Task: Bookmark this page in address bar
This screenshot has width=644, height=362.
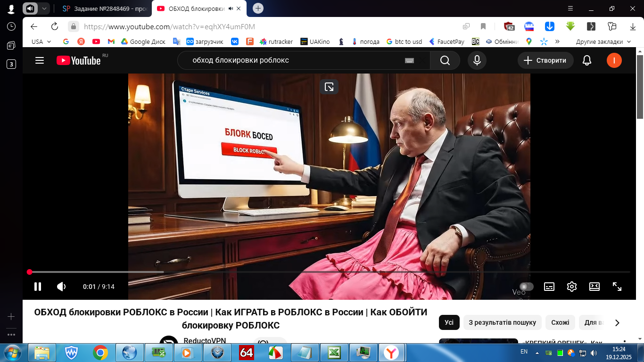Action: [x=483, y=26]
